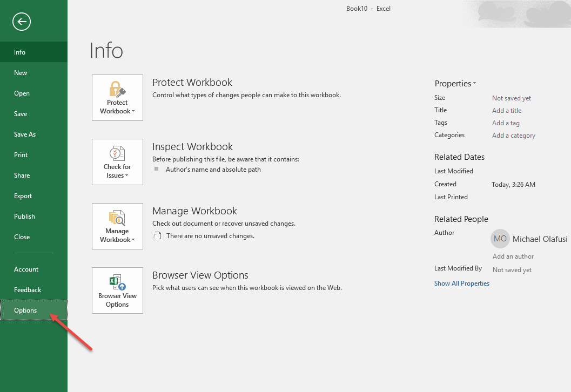The width and height of the screenshot is (571, 392).
Task: Open the Manage Workbook dropdown button
Action: tap(117, 226)
